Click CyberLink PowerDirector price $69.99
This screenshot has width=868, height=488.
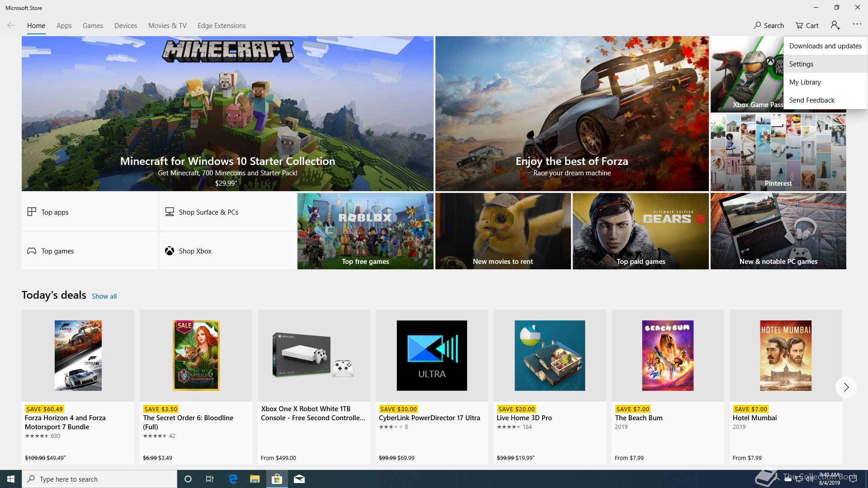406,458
